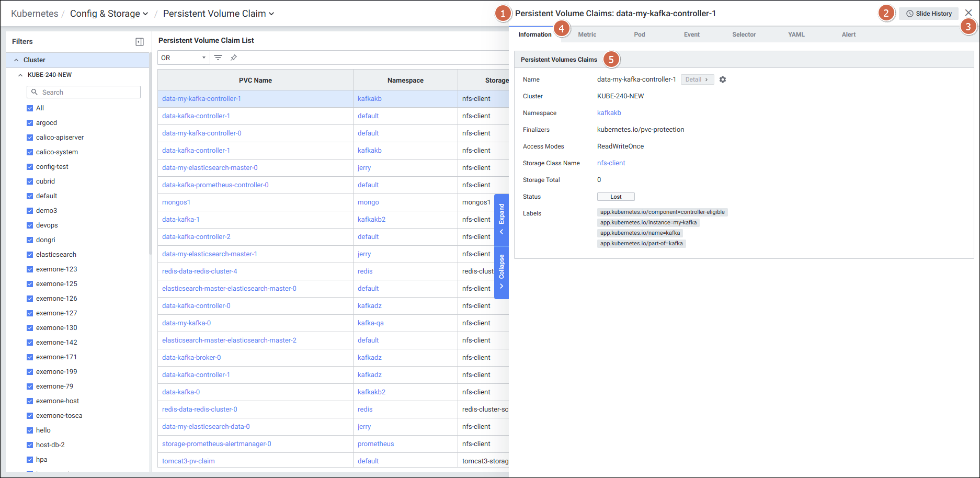
Task: Uncheck the elasticsearch namespace checkbox
Action: [30, 255]
